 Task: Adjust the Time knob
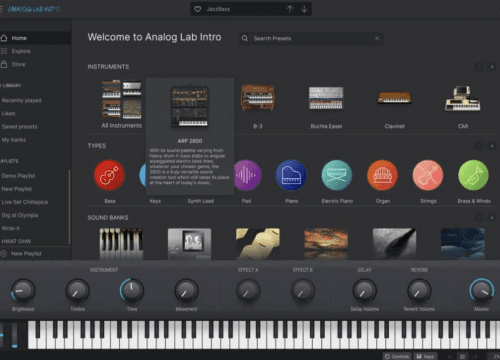(x=132, y=290)
